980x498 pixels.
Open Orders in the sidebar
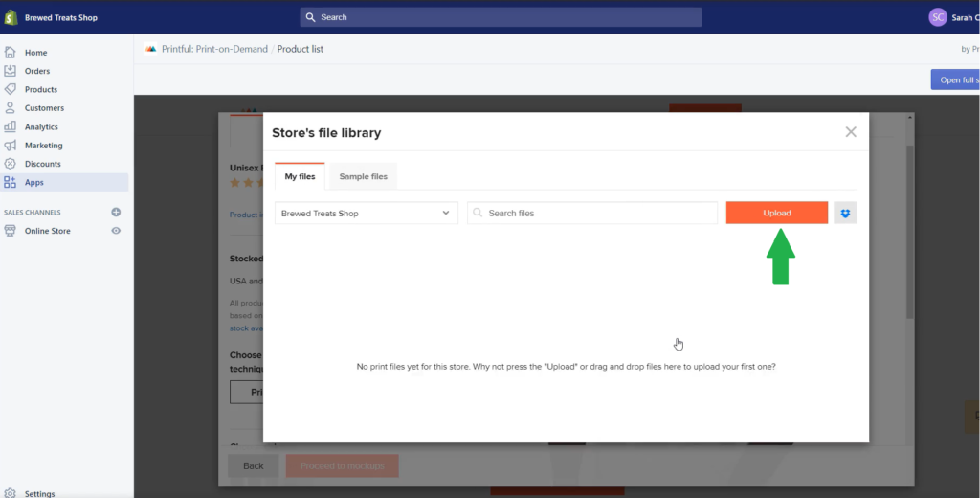37,71
